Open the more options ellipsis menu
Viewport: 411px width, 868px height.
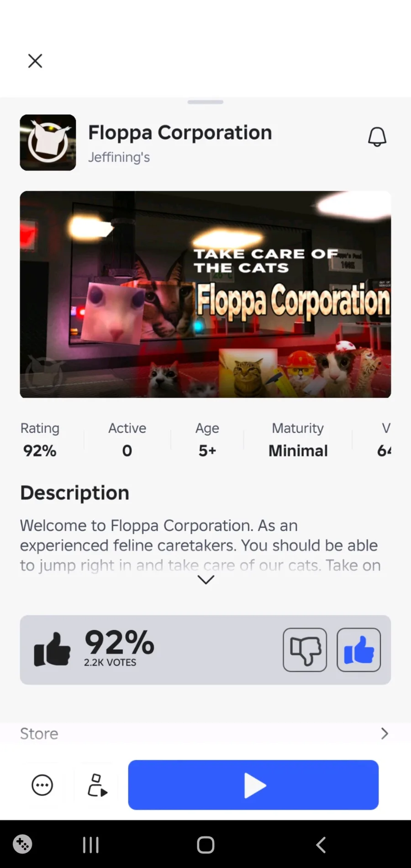42,785
